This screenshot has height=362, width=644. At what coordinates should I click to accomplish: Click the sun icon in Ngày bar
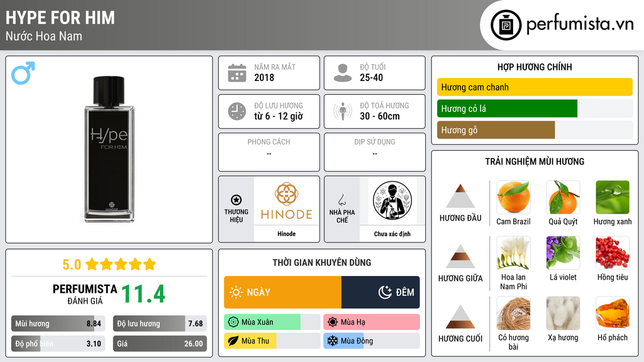236,292
